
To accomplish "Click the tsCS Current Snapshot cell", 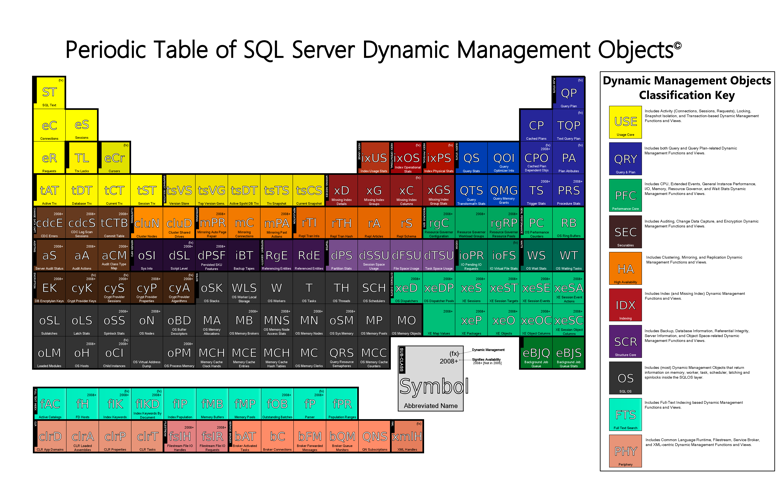I will [309, 191].
